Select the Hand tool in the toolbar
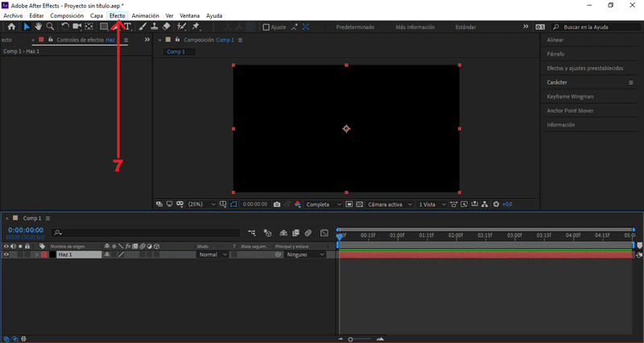 click(x=38, y=27)
